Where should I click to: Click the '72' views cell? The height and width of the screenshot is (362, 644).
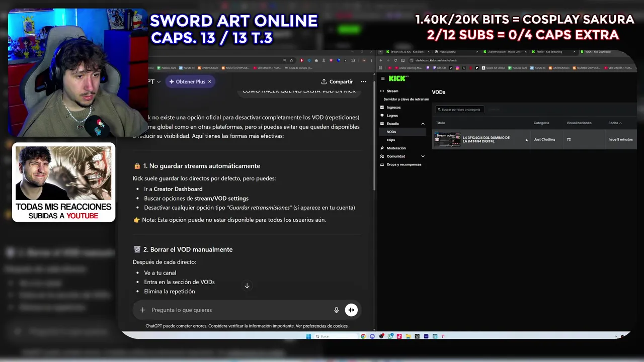[569, 139]
